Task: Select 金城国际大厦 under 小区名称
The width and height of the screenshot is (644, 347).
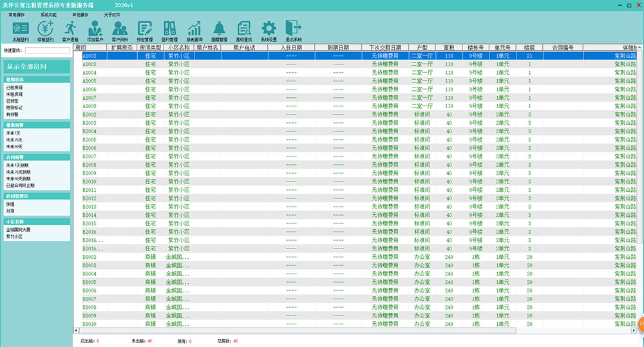Action: [x=19, y=230]
